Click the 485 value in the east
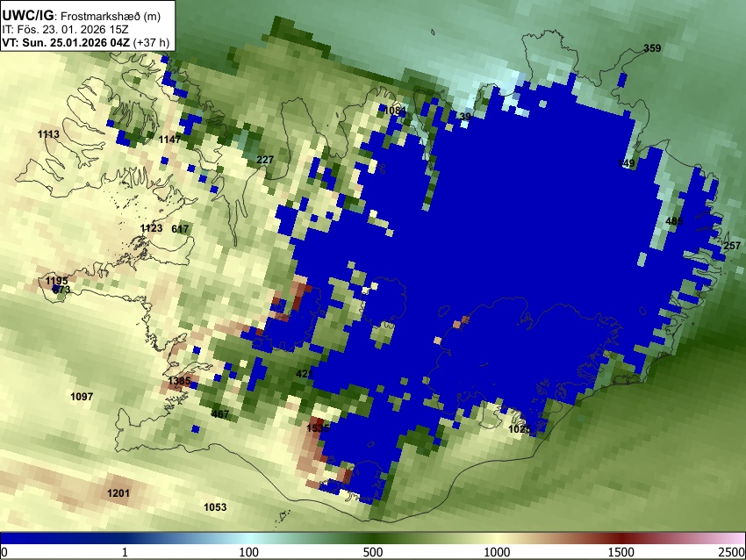This screenshot has width=746, height=560. (674, 221)
